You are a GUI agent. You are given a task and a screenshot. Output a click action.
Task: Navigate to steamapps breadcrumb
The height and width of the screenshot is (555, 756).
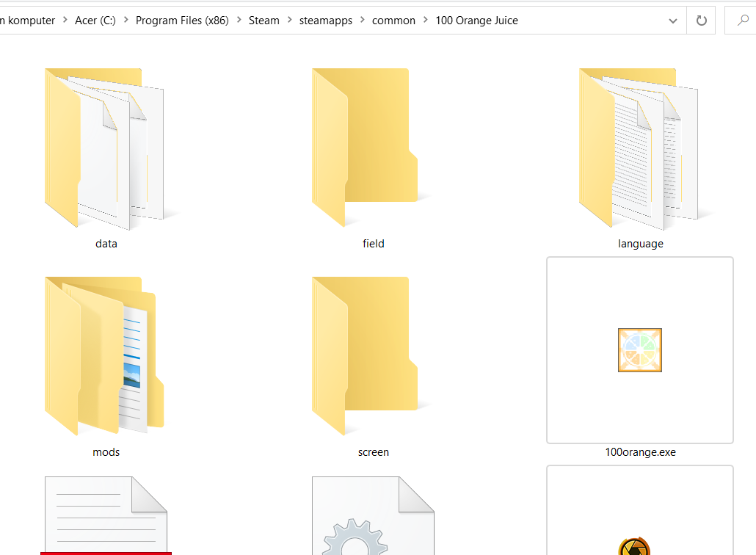(x=326, y=21)
